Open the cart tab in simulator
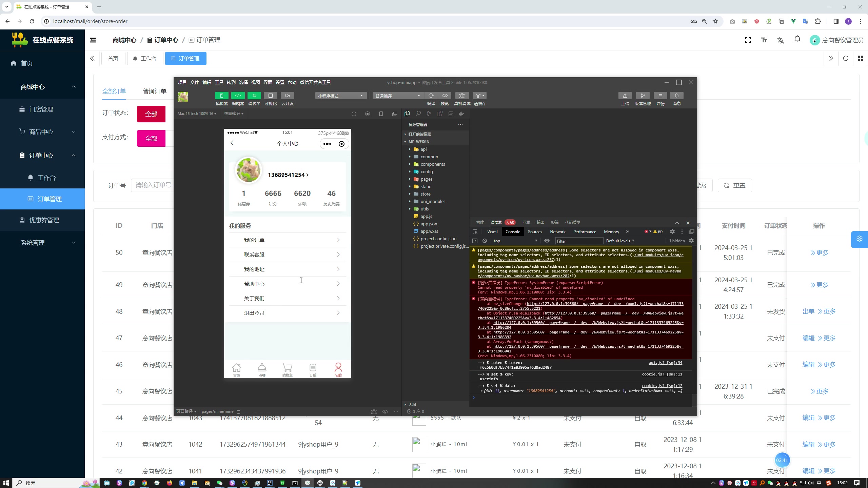 tap(288, 370)
